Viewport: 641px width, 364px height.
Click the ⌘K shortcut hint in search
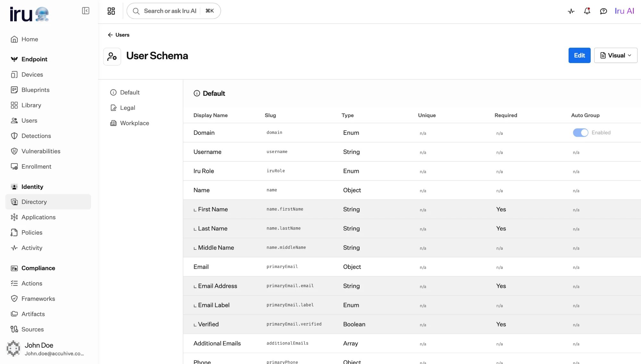pyautogui.click(x=210, y=11)
